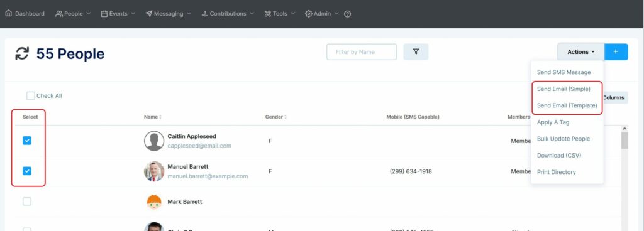
Task: Tick the Check All checkbox
Action: (30, 96)
